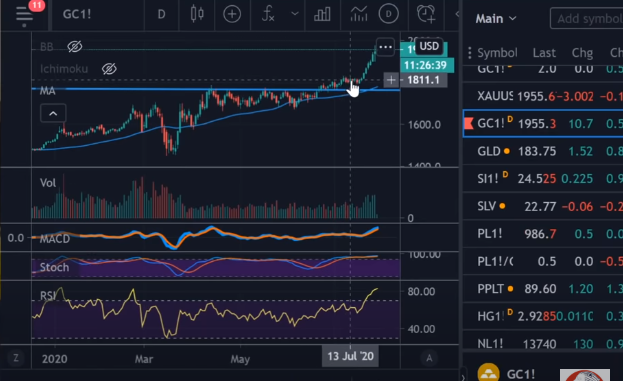Open the dropdown arrow beside the fx button
Viewport: 623px width, 381px height.
pos(294,14)
